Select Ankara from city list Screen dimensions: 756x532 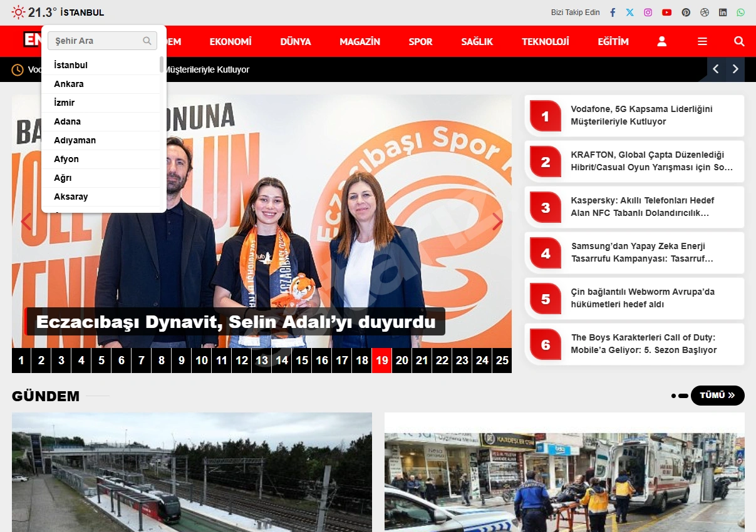[x=101, y=84]
